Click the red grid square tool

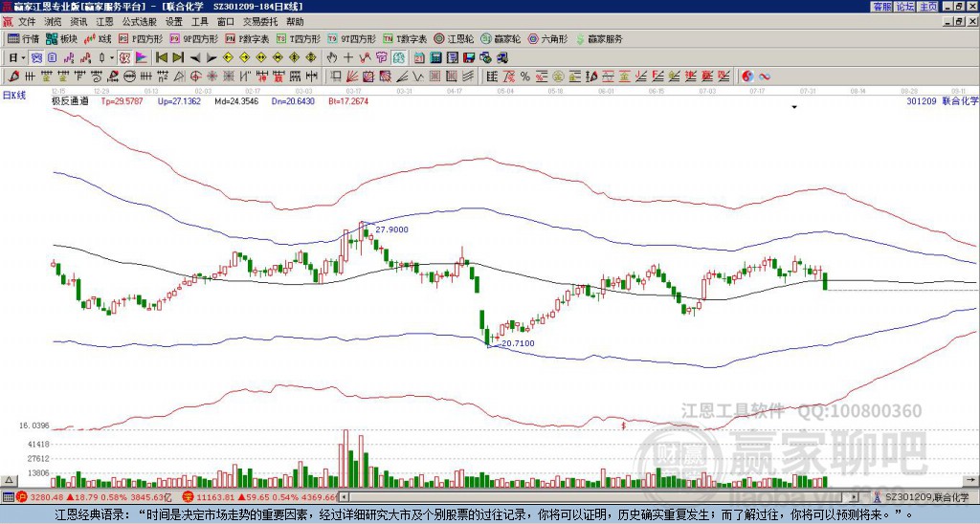[434, 76]
